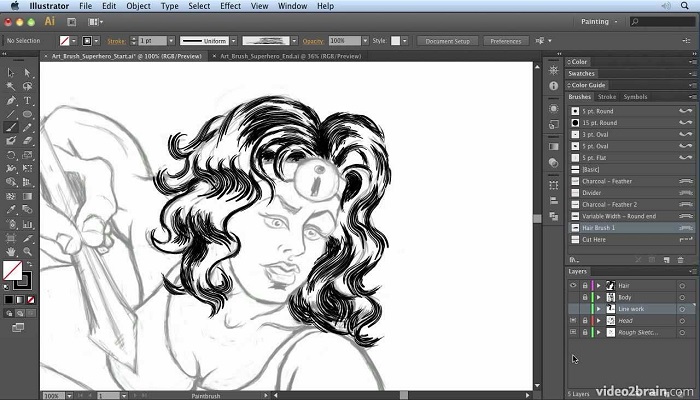Select the Magic Wand tool

(11, 86)
